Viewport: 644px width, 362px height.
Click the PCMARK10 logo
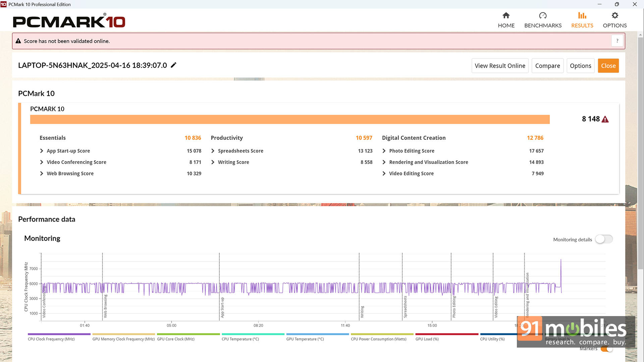point(69,21)
